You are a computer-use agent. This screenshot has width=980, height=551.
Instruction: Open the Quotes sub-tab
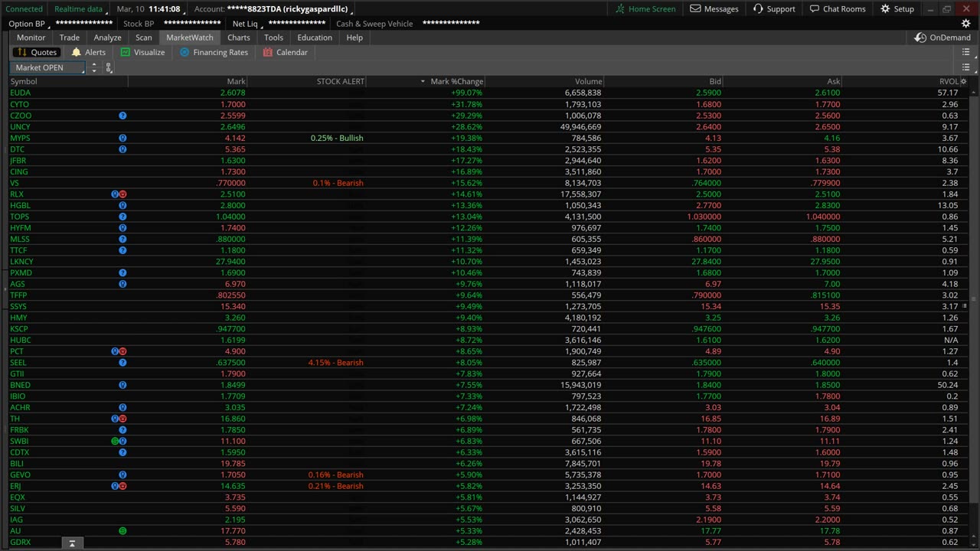(x=36, y=52)
